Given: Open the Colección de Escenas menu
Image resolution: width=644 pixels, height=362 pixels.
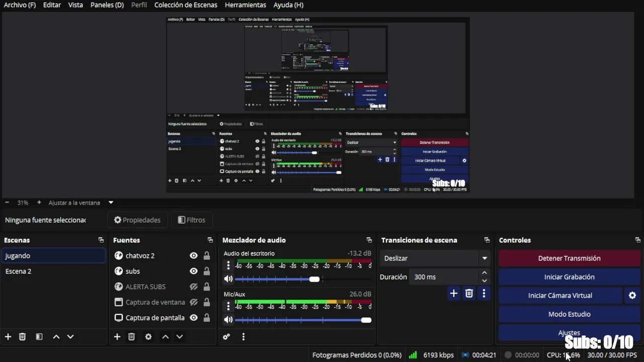Looking at the screenshot, I should pos(186,5).
